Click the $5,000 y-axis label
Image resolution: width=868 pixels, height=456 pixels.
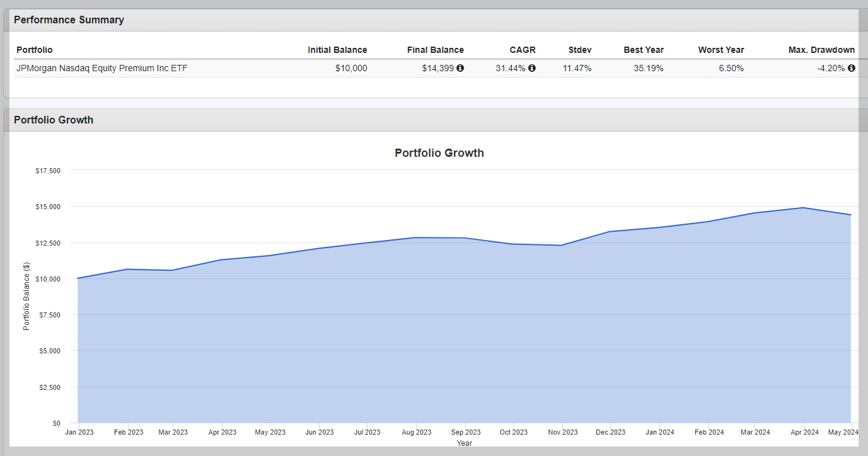coord(50,351)
